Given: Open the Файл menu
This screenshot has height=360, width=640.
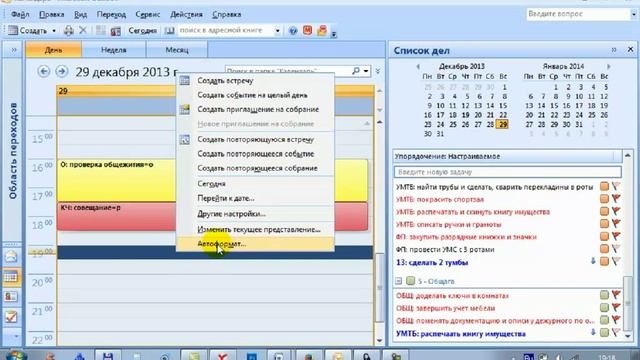Looking at the screenshot, I should [20, 15].
